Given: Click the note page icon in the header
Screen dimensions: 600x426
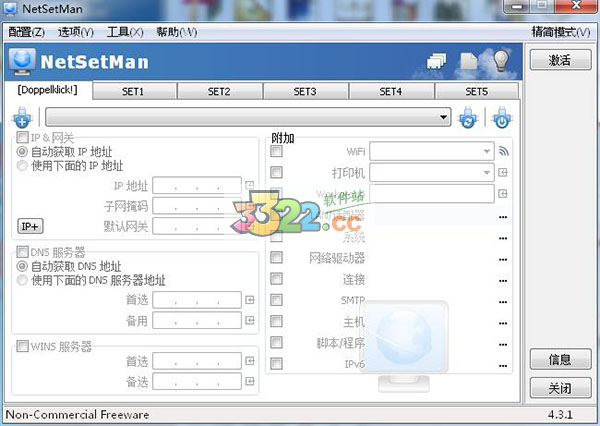Looking at the screenshot, I should click(468, 62).
